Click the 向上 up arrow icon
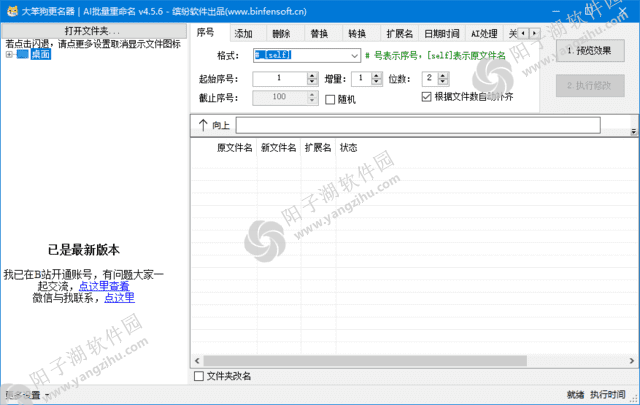The image size is (640, 405). tap(203, 125)
